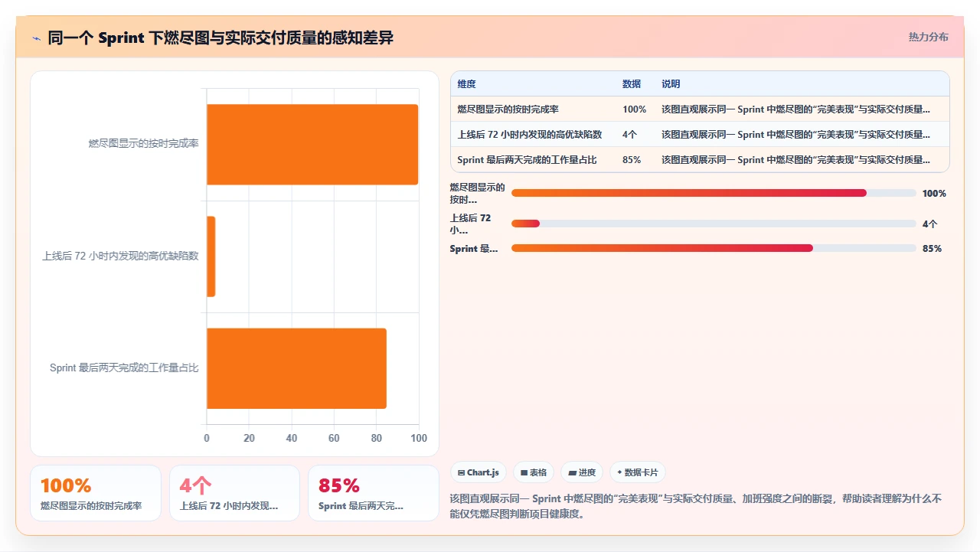Click the 85% progress bar

pyautogui.click(x=714, y=248)
